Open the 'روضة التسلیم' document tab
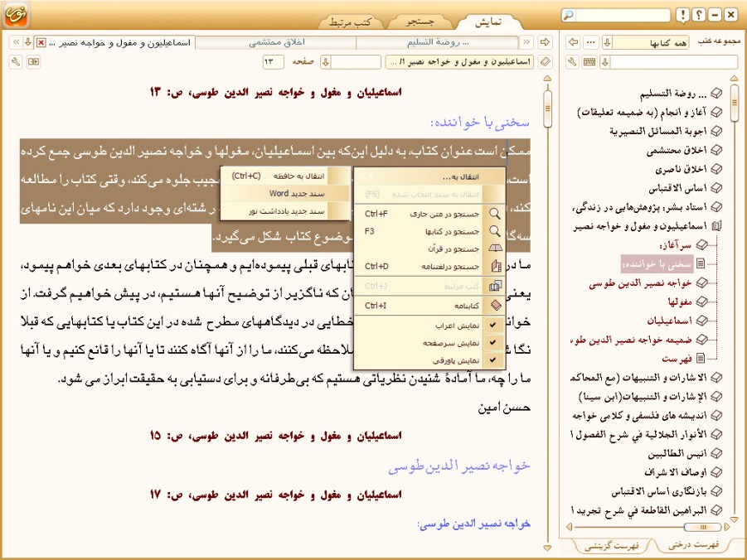747x560 pixels. click(x=437, y=42)
